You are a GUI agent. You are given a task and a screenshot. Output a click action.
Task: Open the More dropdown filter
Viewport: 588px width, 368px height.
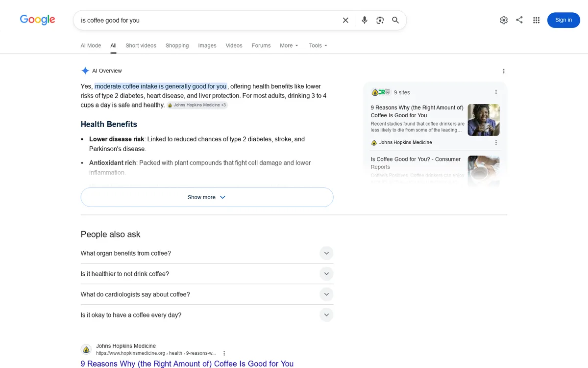click(289, 46)
